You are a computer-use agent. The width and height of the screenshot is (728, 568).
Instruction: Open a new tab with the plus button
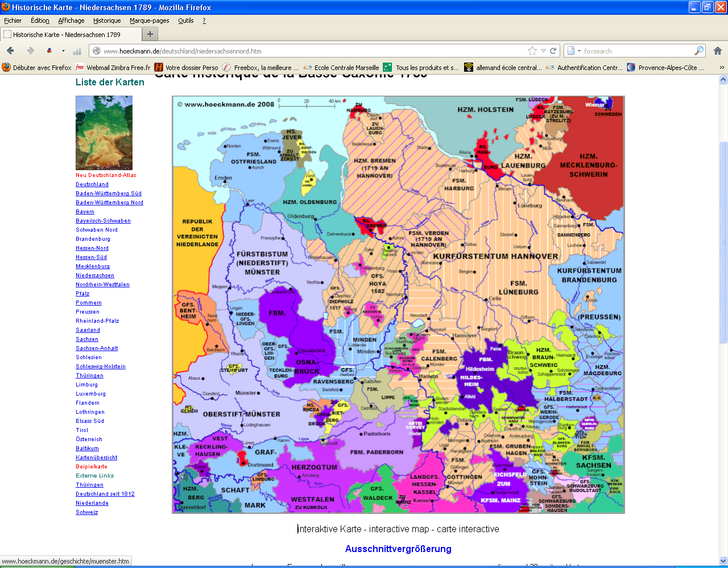tap(150, 34)
